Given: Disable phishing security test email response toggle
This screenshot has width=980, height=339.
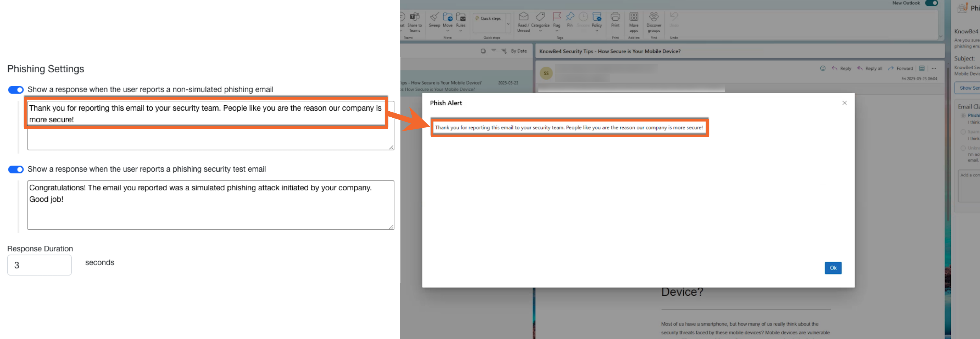Looking at the screenshot, I should [x=15, y=169].
